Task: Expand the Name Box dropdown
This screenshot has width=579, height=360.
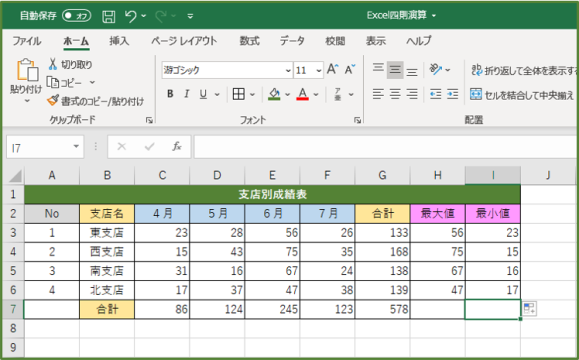Action: pyautogui.click(x=76, y=147)
